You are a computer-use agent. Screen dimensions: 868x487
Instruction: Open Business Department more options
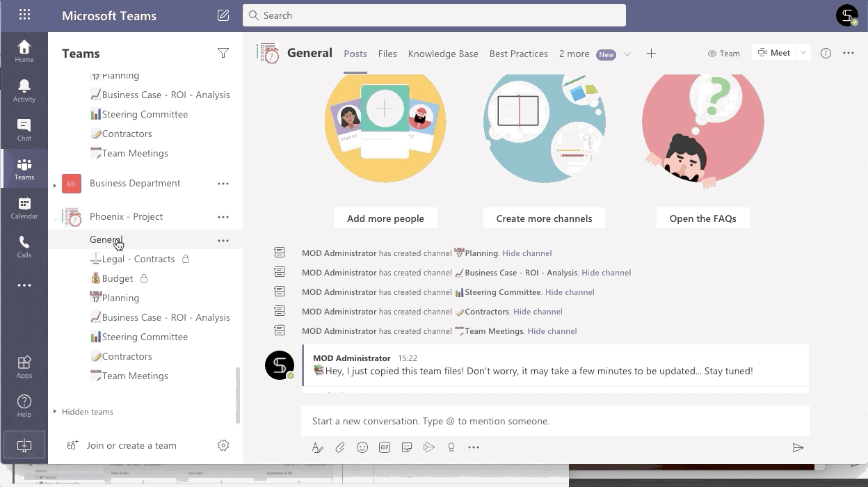click(223, 184)
